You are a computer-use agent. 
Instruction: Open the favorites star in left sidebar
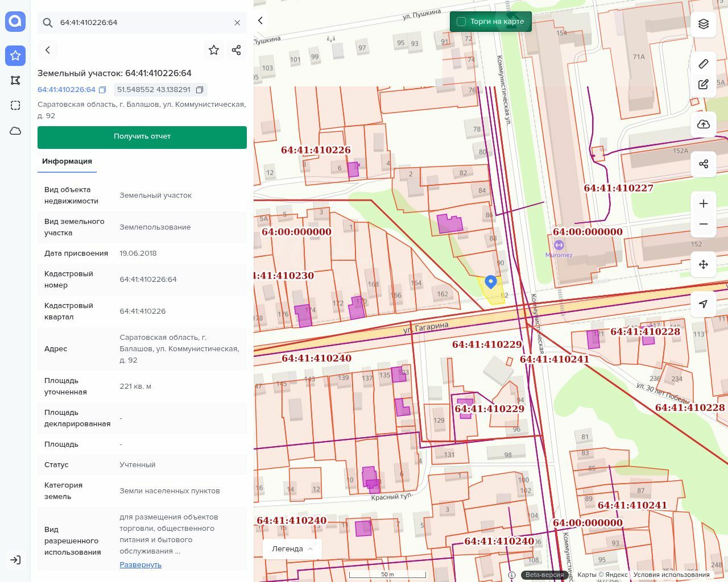(x=15, y=55)
